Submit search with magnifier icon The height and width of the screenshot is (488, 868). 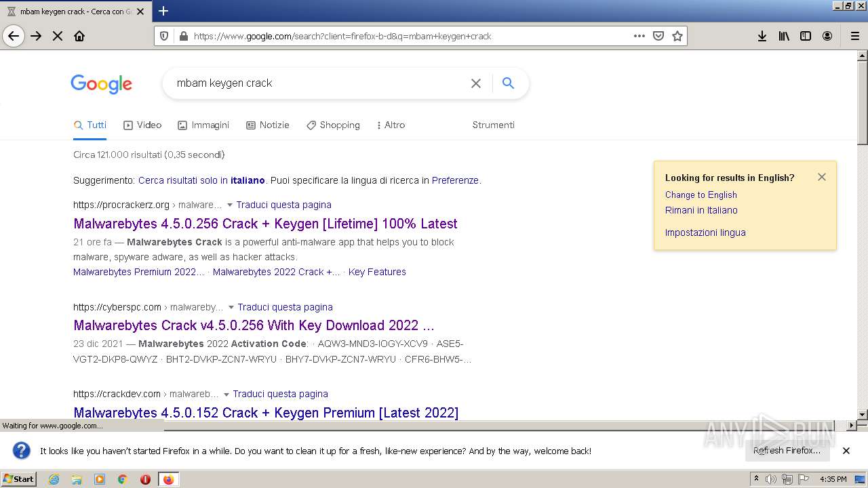click(x=508, y=83)
